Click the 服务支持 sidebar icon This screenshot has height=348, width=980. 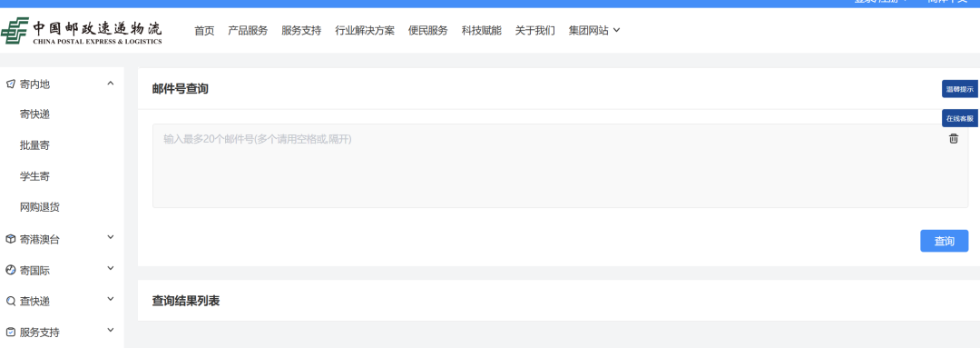[10, 333]
